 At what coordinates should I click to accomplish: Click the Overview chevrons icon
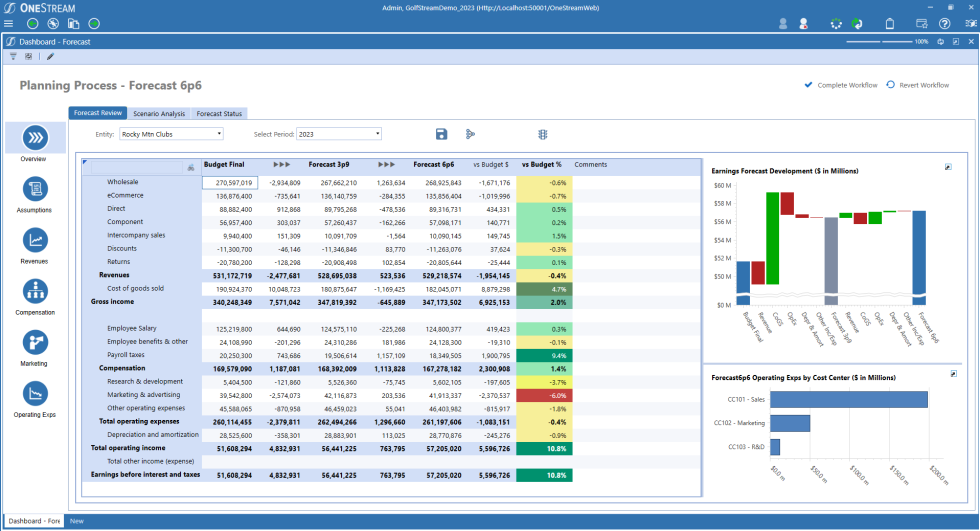35,137
